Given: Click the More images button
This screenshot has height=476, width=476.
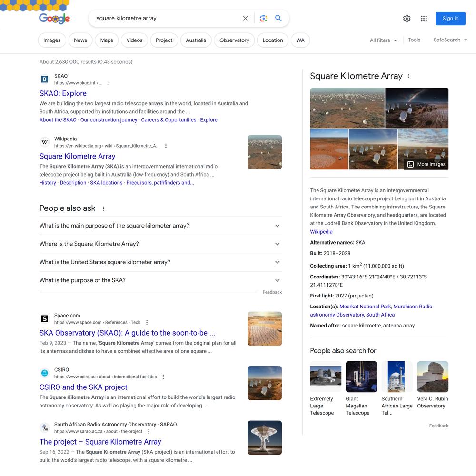Looking at the screenshot, I should [426, 164].
